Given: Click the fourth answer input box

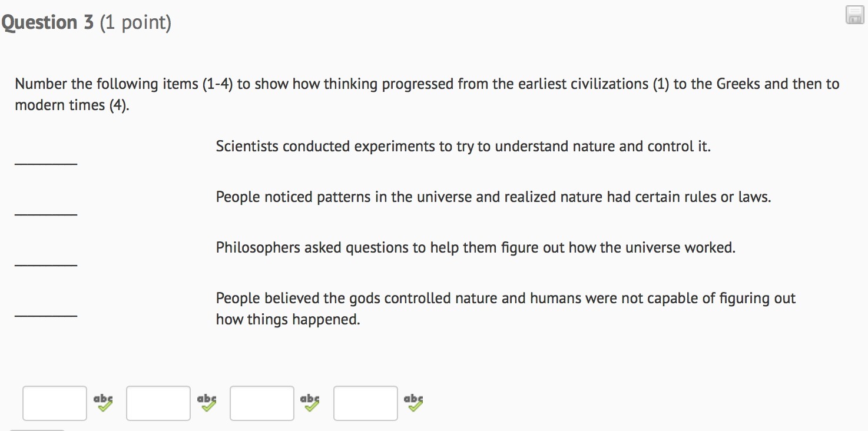Looking at the screenshot, I should pos(366,403).
